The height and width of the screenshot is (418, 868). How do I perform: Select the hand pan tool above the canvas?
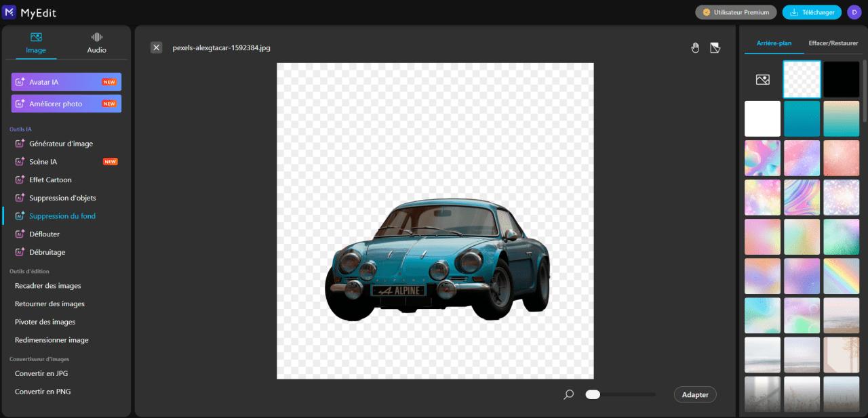click(694, 47)
